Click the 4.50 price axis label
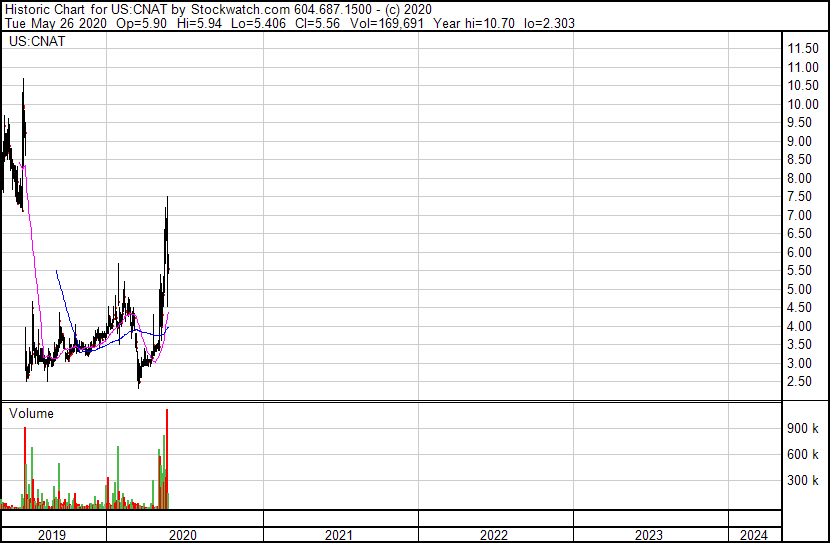 pos(799,307)
